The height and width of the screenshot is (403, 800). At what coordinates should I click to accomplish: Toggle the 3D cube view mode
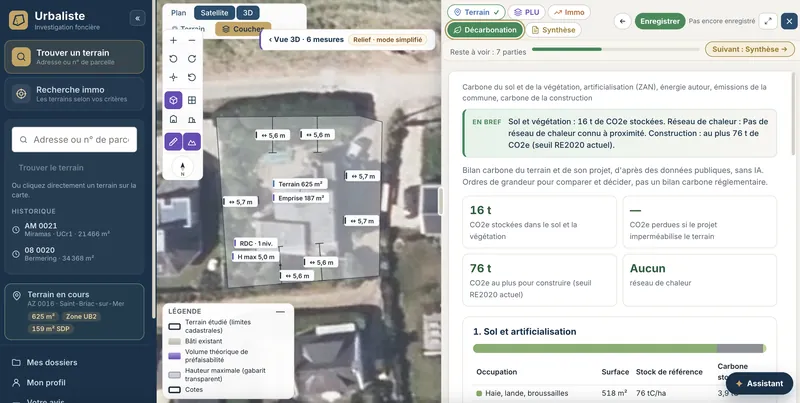(x=173, y=100)
